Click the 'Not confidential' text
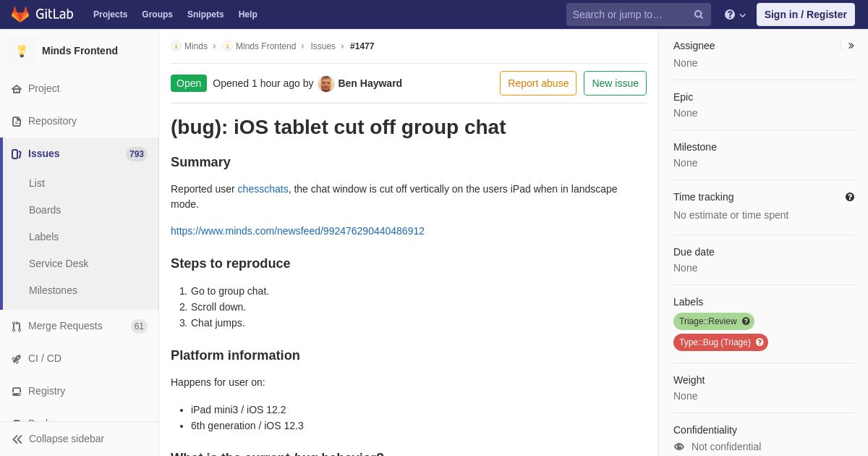 click(726, 447)
